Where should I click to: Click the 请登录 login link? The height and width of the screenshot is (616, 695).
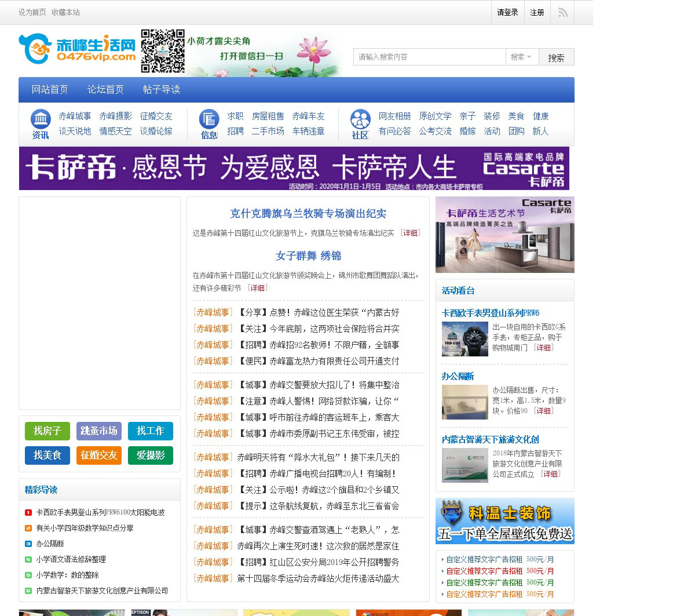[507, 12]
